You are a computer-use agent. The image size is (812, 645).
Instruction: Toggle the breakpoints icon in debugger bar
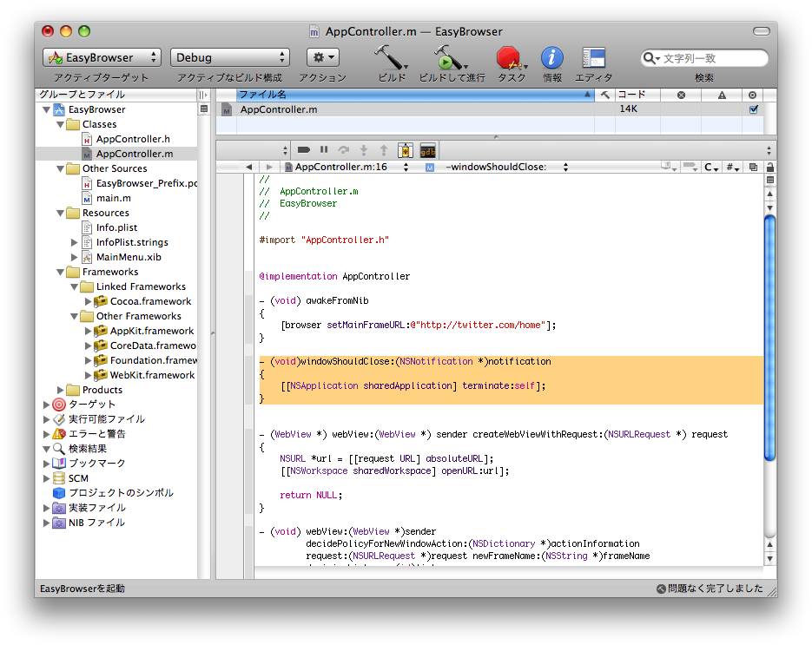click(303, 150)
